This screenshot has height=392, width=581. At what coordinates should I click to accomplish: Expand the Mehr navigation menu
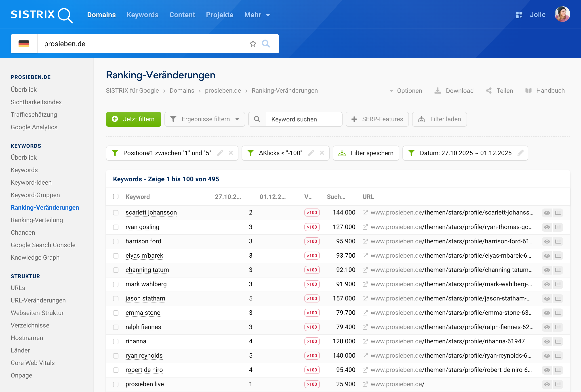point(257,15)
